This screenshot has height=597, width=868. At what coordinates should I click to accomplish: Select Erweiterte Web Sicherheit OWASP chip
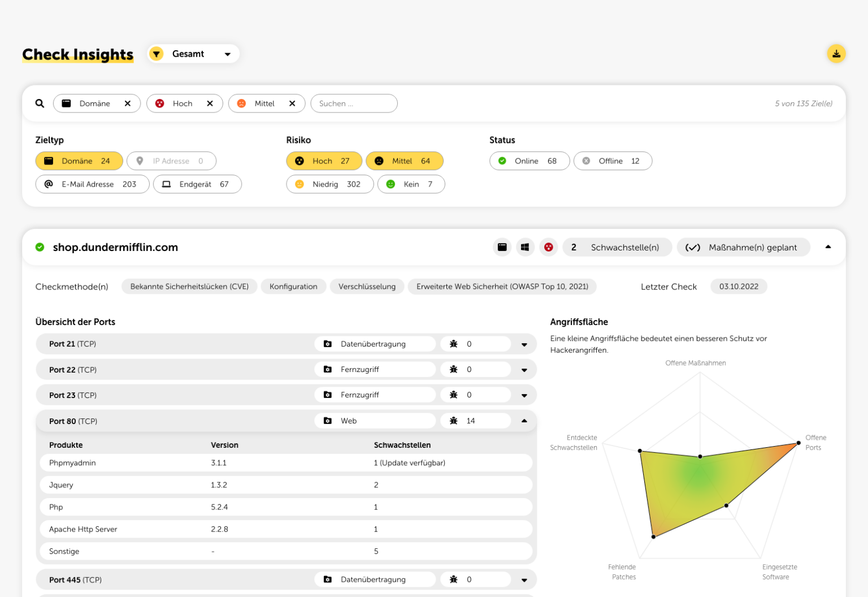(502, 287)
